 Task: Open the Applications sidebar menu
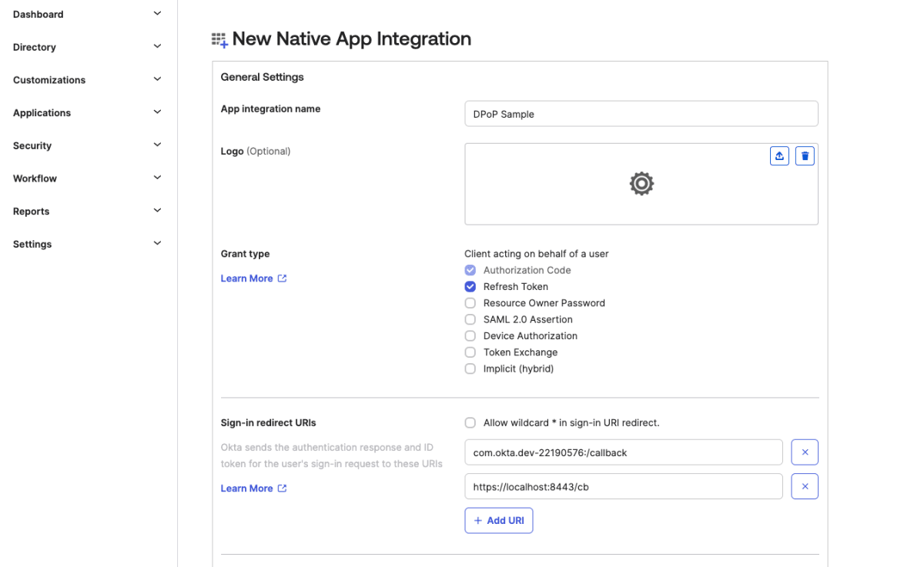[42, 113]
